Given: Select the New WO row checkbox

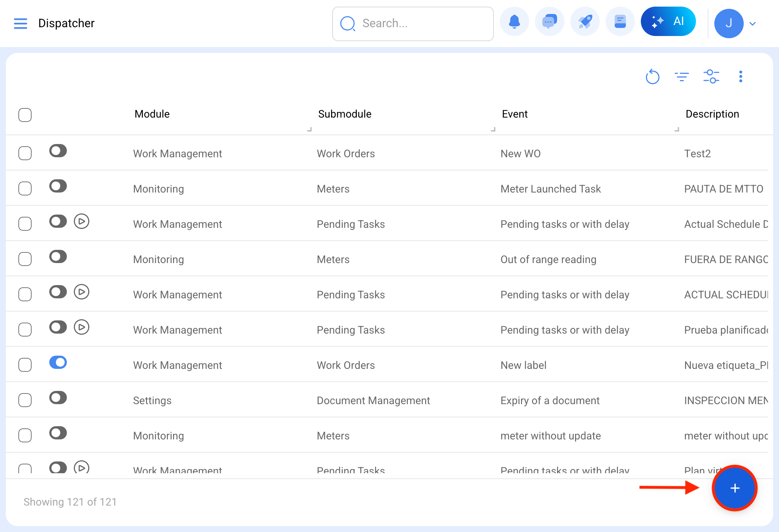Looking at the screenshot, I should tap(25, 153).
